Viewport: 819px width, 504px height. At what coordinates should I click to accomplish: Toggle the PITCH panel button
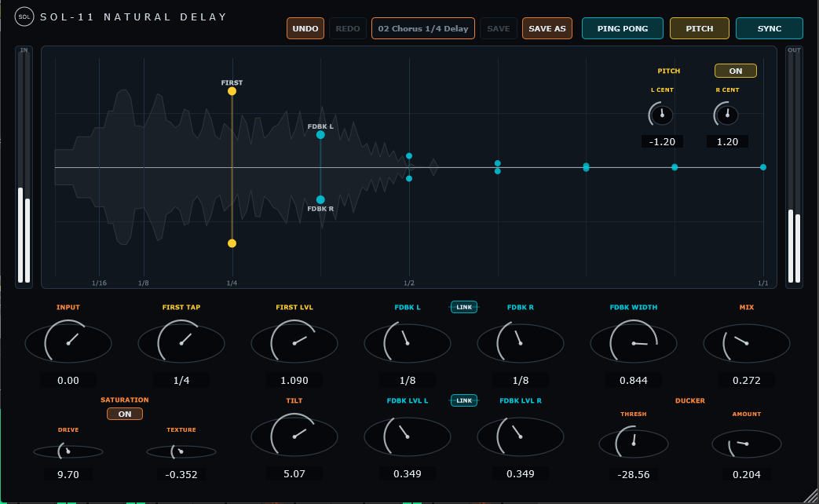[700, 28]
